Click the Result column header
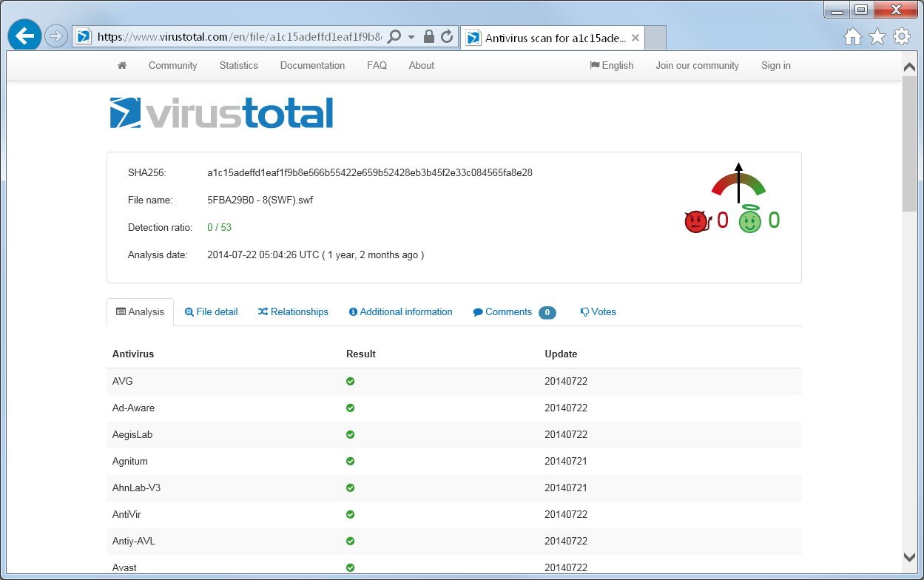924x580 pixels. coord(361,354)
